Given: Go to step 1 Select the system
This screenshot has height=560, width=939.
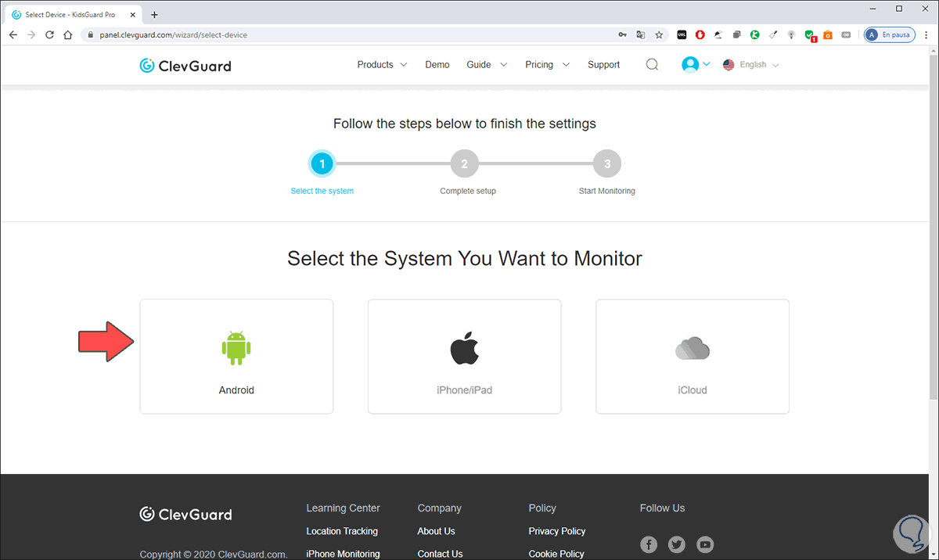Looking at the screenshot, I should point(322,164).
